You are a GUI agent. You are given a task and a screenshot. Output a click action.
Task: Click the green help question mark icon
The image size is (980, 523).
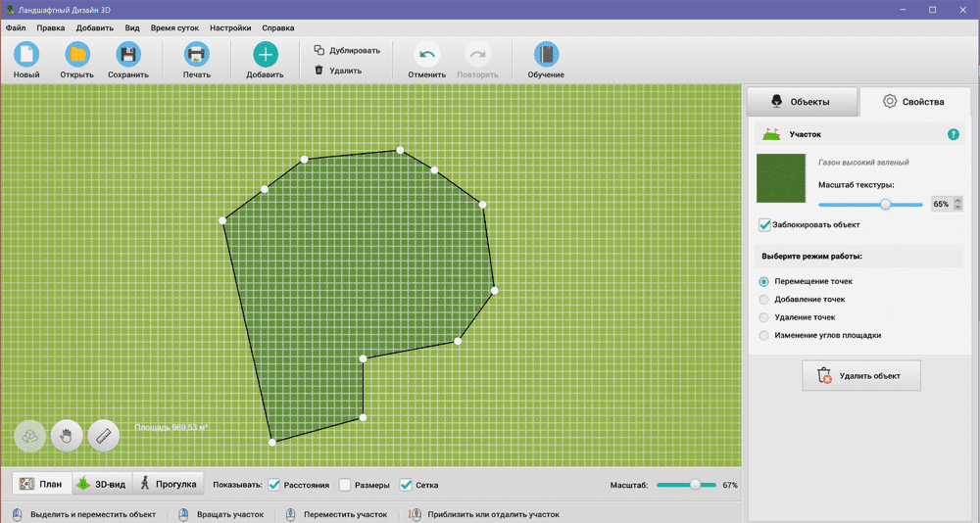coord(953,134)
